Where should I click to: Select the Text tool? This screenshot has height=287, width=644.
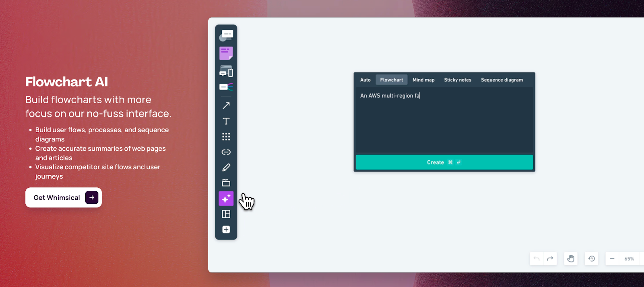(x=226, y=121)
